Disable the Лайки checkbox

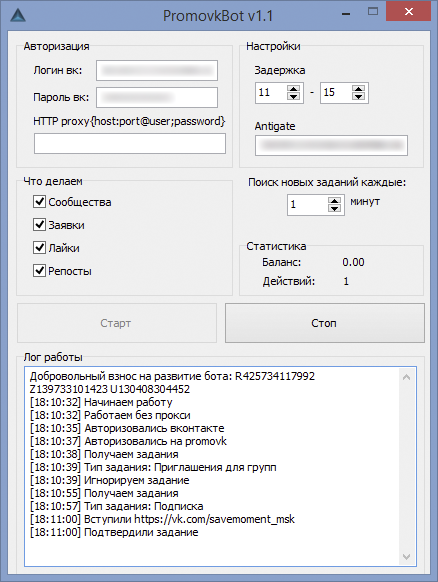click(39, 248)
